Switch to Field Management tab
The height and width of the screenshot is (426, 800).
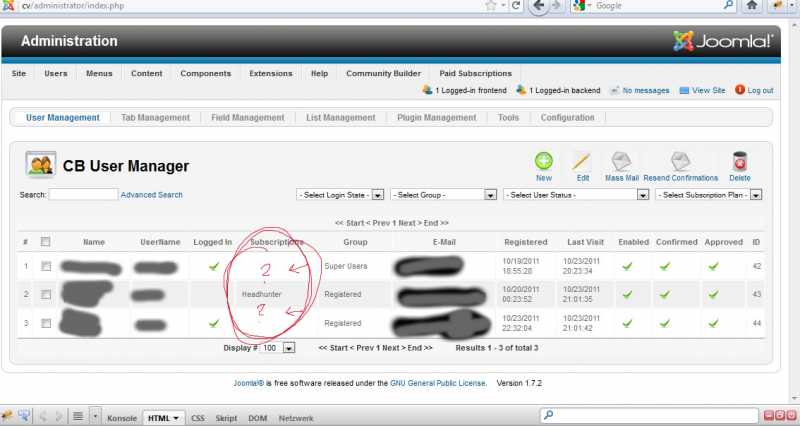pyautogui.click(x=248, y=117)
